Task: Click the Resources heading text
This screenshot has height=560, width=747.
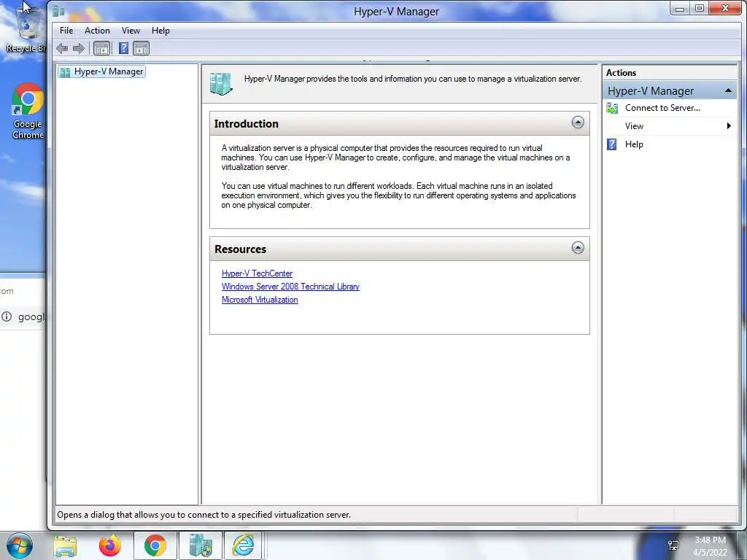Action: (x=241, y=249)
